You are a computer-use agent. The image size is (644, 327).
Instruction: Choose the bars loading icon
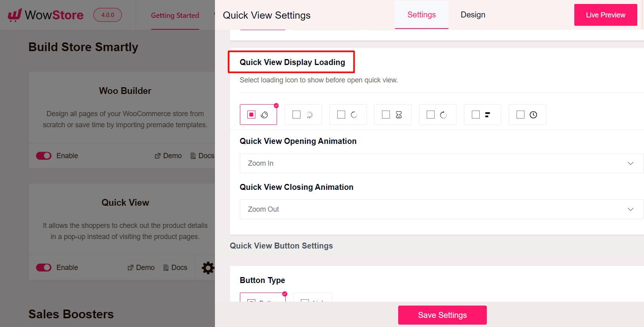483,115
